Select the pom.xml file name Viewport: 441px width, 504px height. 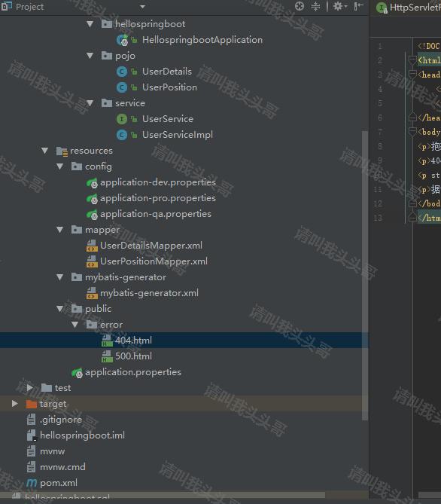(x=59, y=483)
